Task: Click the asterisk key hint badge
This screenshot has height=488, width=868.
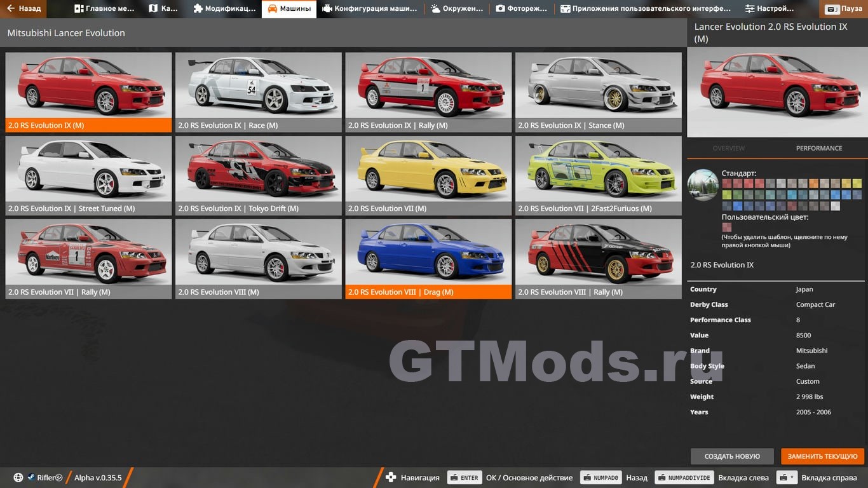Action: coord(787,478)
